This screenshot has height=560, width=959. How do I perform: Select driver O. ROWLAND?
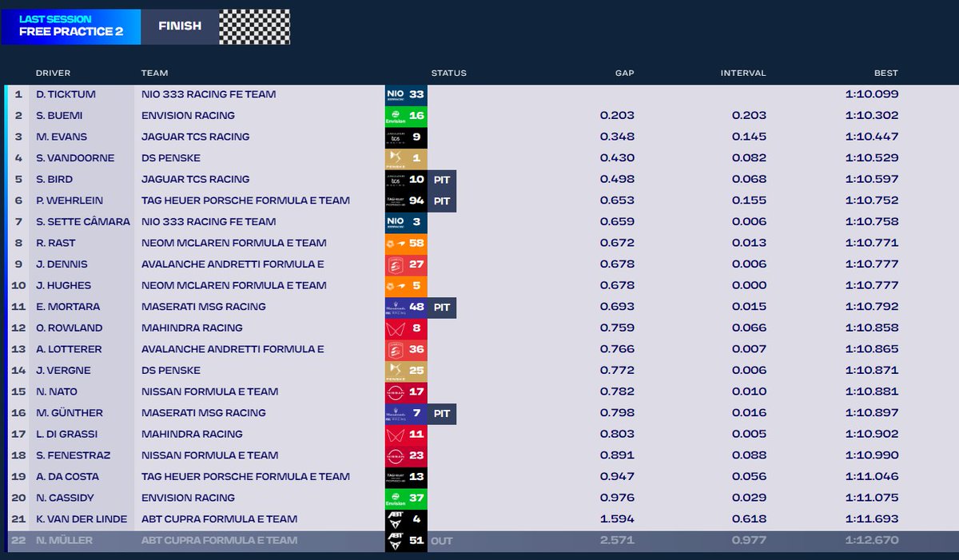68,328
